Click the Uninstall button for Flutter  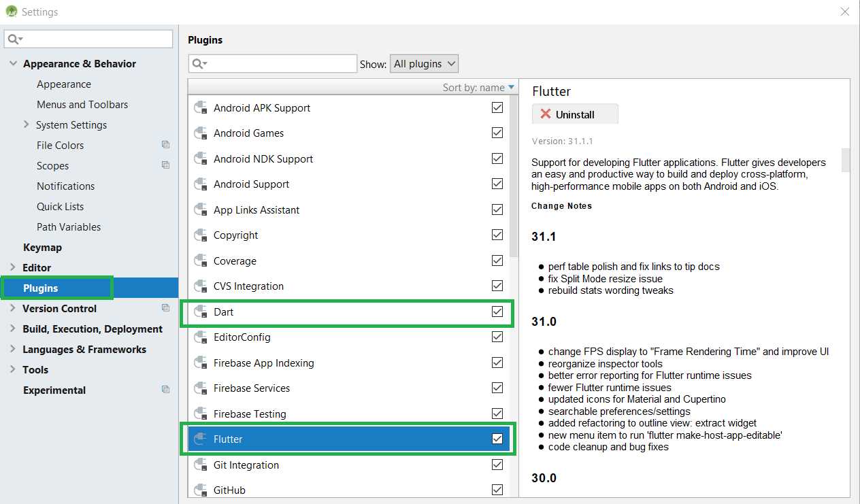click(x=575, y=114)
